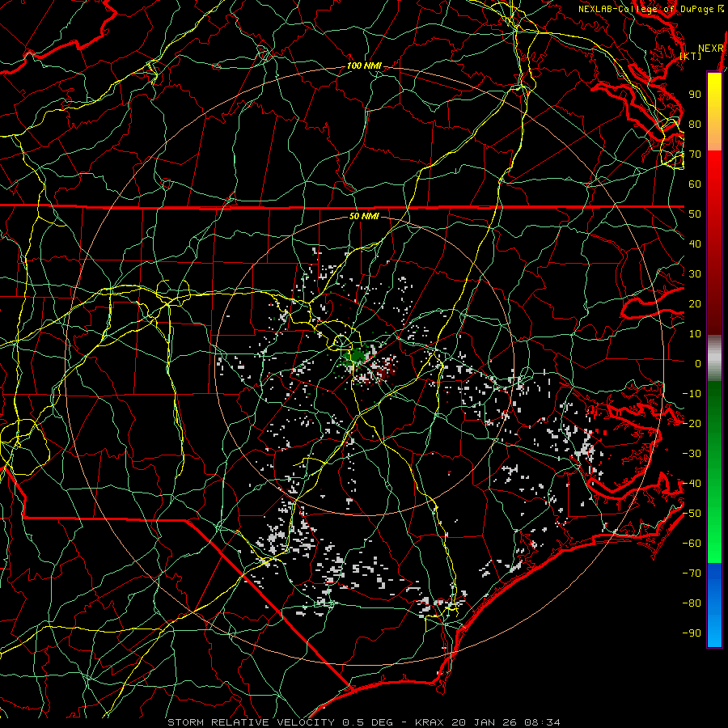The width and height of the screenshot is (728, 728).
Task: Click the "20" value on velocity scale
Action: [x=695, y=304]
